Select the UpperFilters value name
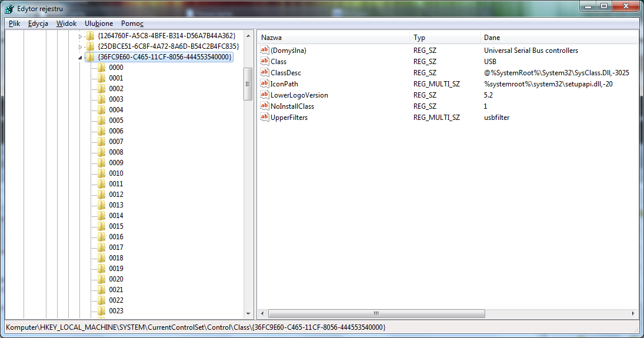Viewport: 644px width, 338px height. (x=289, y=118)
